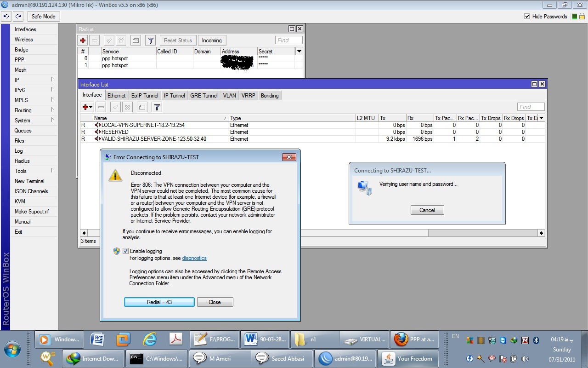
Task: Click the Close button beside Redial
Action: [x=215, y=302]
